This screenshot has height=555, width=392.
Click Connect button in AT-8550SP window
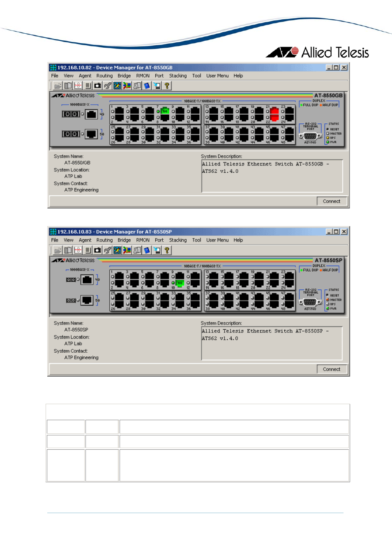tap(332, 369)
